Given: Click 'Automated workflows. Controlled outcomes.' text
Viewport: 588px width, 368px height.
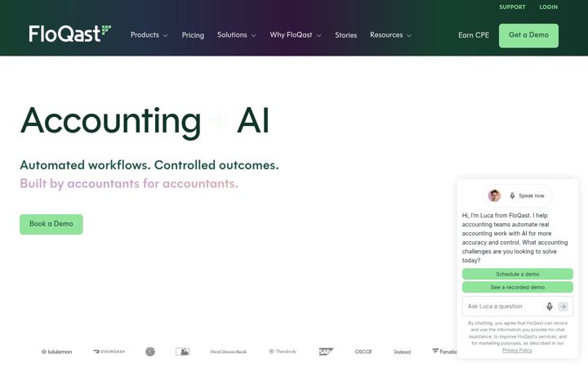Looking at the screenshot, I should pos(149,165).
